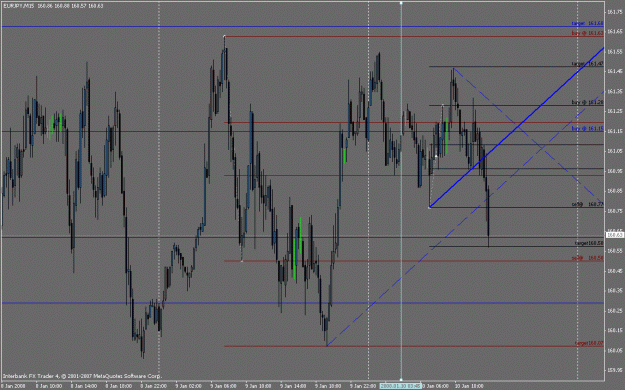The height and width of the screenshot is (390, 625).
Task: Click the '9 Jan 22:00' time axis label
Action: [363, 386]
